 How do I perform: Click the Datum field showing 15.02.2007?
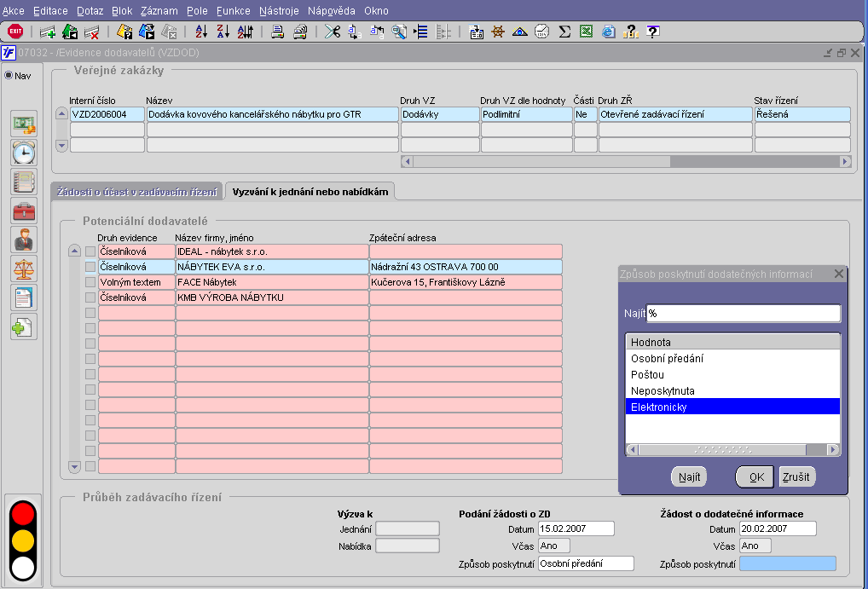[x=576, y=528]
